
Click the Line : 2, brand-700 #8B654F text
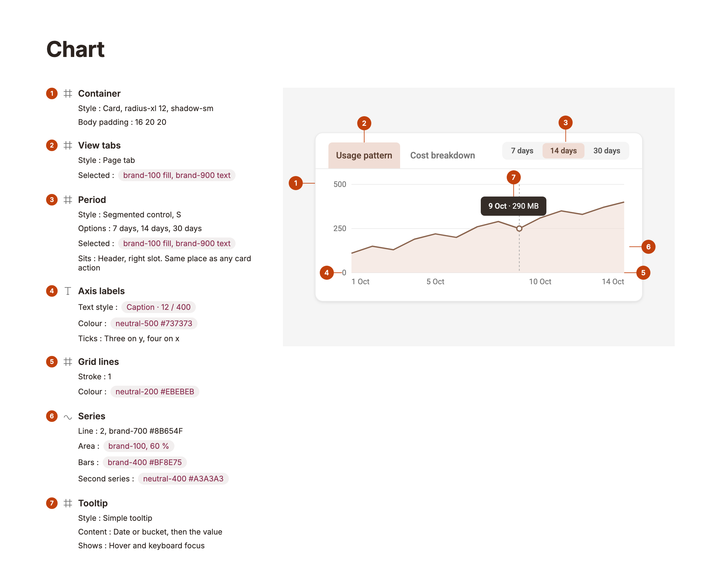tap(130, 431)
